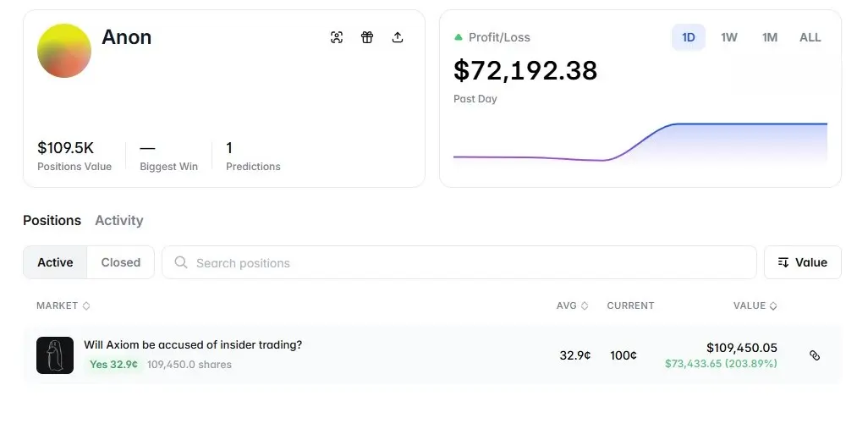Copy link icon for Axiom position
Viewport: 868px width, 440px height.
(x=815, y=355)
